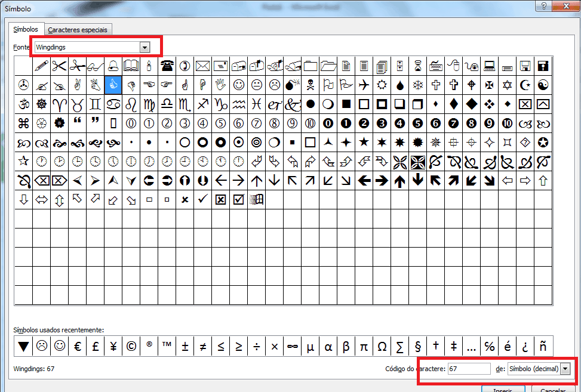Viewport: 581px width, 392px height.
Task: Pick the smiley face Wingdings symbol
Action: [x=238, y=85]
